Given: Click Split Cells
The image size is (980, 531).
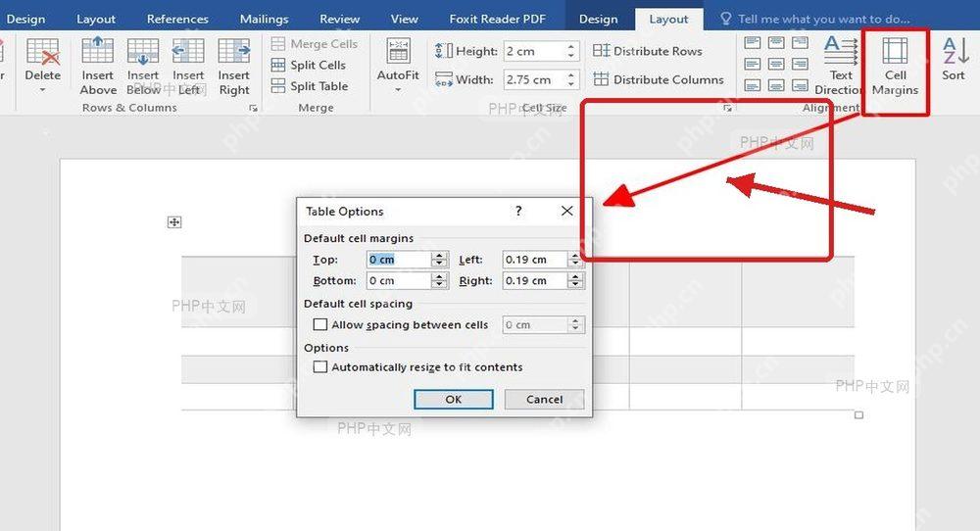Looking at the screenshot, I should pos(309,65).
